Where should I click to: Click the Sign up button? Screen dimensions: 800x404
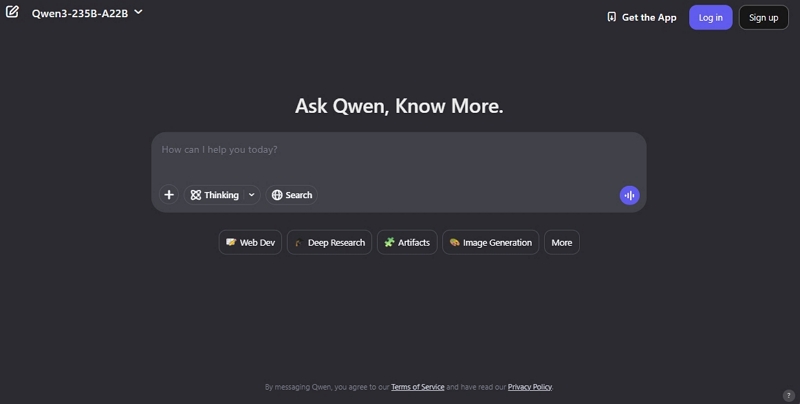point(764,17)
